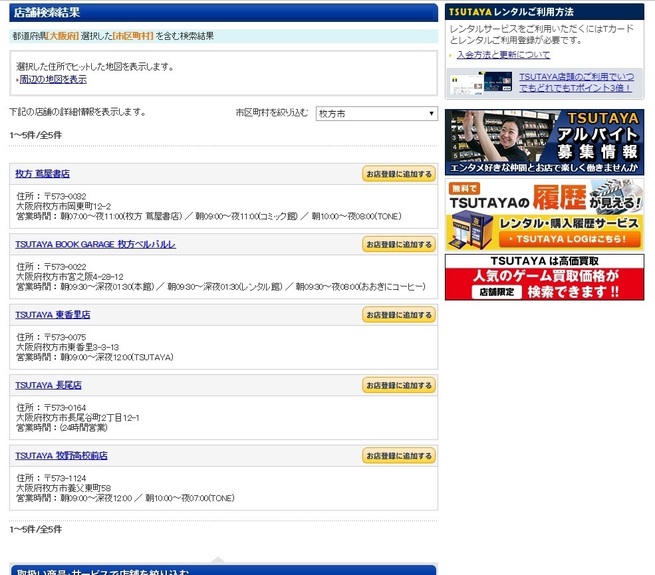Image resolution: width=655 pixels, height=575 pixels.
Task: Add TSUTAYA 東香里店 to registered stores
Action: click(399, 315)
